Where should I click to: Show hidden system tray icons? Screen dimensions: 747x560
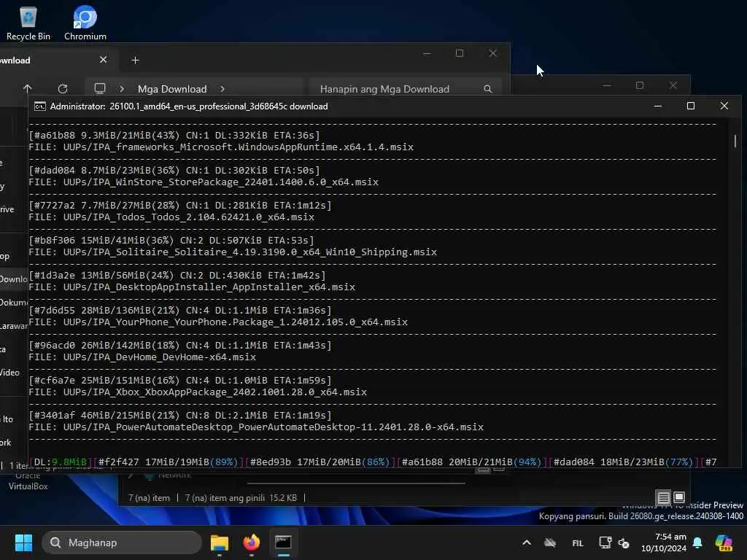(x=527, y=542)
